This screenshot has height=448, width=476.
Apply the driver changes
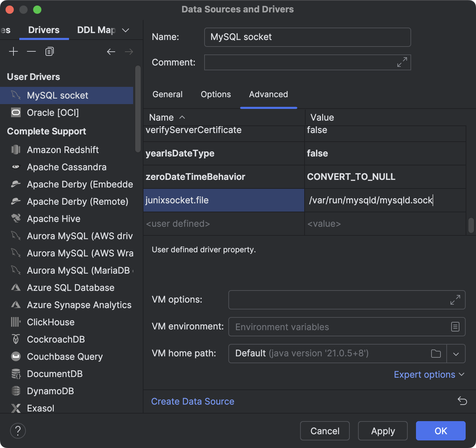click(383, 430)
